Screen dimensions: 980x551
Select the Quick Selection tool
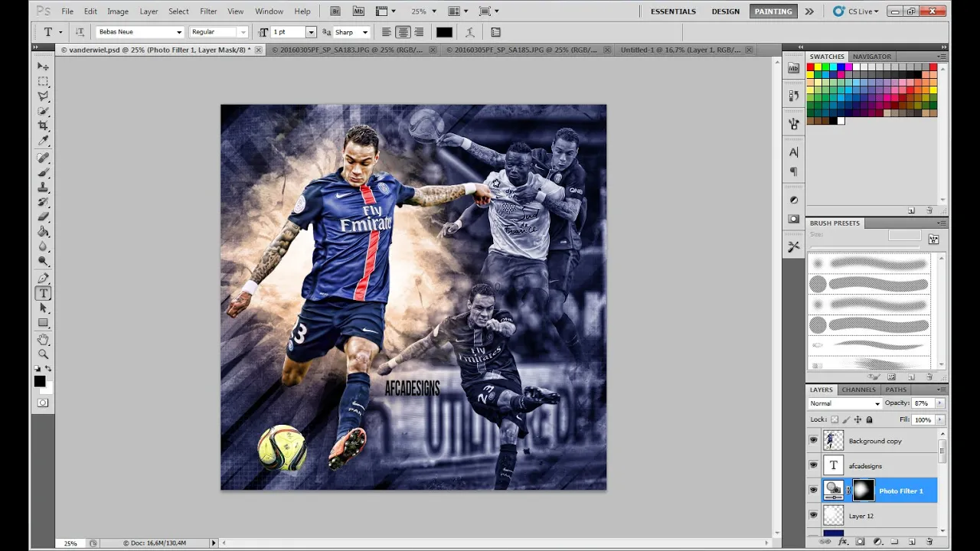[43, 111]
